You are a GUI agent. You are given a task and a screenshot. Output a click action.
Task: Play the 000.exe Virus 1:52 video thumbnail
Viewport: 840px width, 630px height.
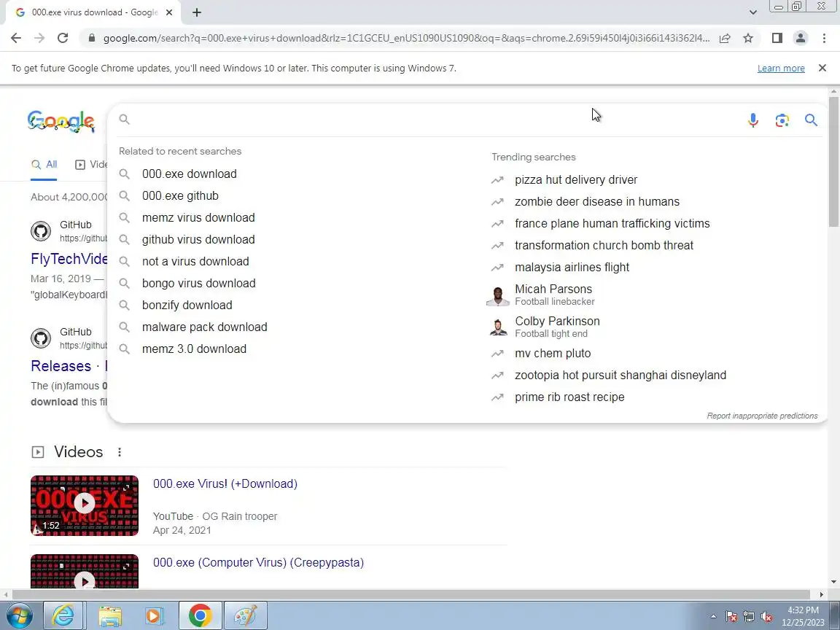[x=85, y=506]
